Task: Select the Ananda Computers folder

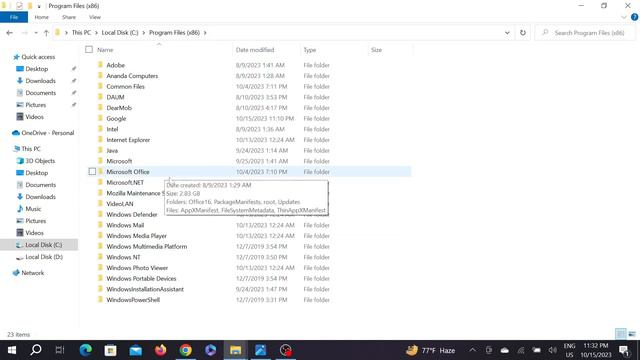Action: [x=132, y=76]
